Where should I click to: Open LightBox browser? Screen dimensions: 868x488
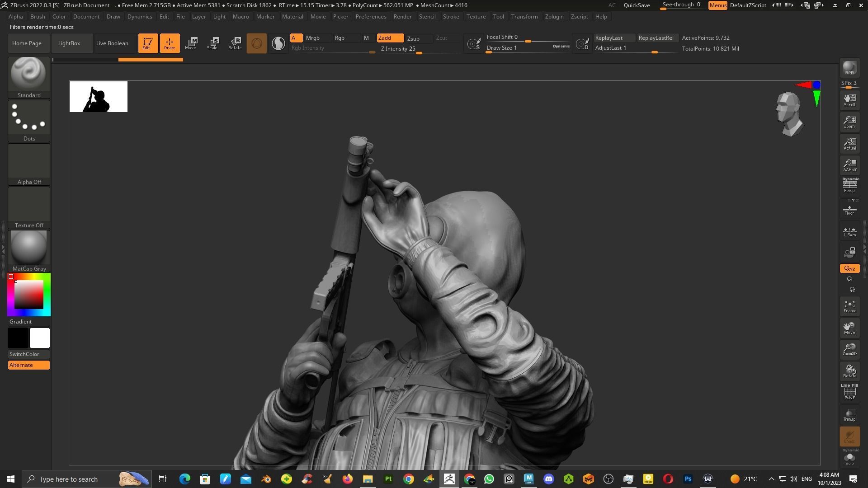[72, 43]
